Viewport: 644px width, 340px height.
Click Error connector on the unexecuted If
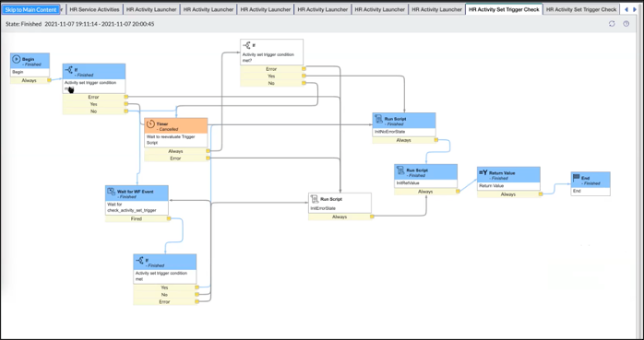304,69
